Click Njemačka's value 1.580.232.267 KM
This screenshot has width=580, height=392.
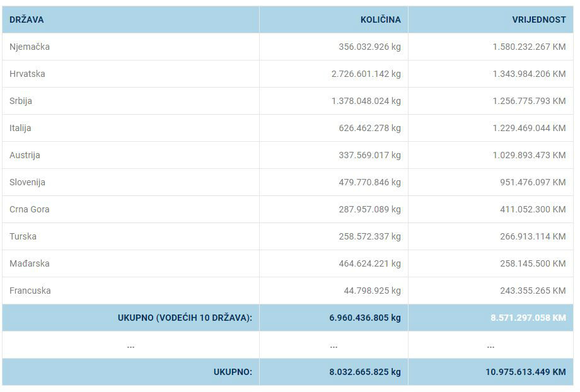529,47
